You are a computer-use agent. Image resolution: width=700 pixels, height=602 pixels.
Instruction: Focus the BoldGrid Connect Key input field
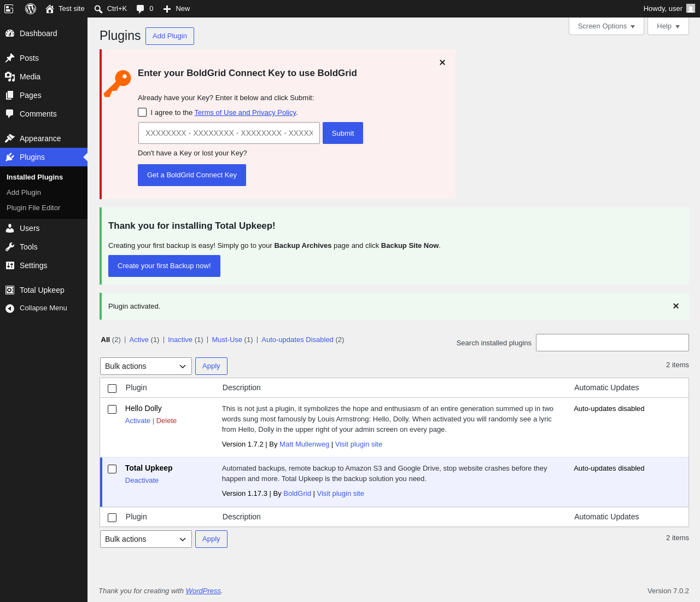[229, 133]
